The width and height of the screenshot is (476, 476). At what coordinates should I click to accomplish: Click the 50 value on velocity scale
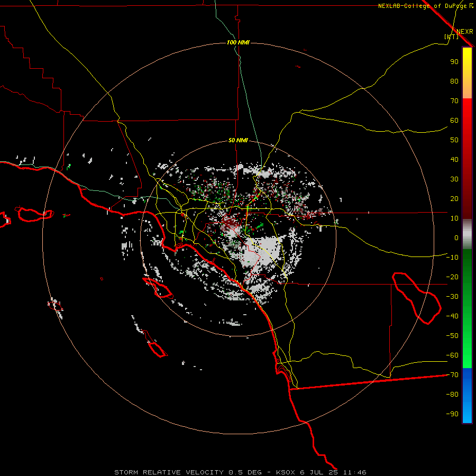click(454, 140)
